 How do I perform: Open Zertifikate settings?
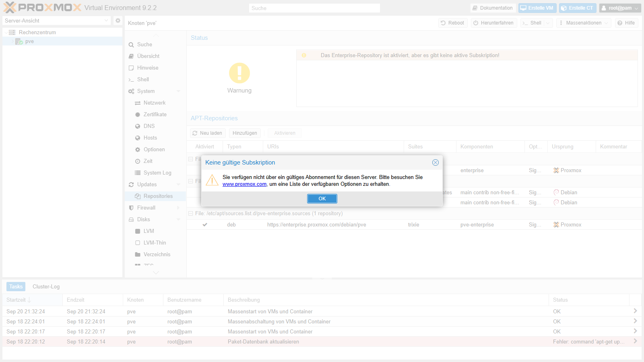coord(155,115)
